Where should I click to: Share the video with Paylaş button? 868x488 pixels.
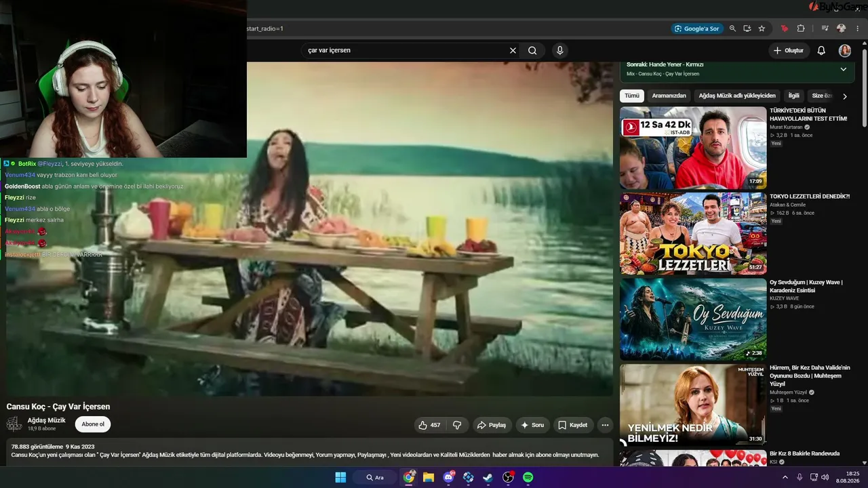point(492,425)
